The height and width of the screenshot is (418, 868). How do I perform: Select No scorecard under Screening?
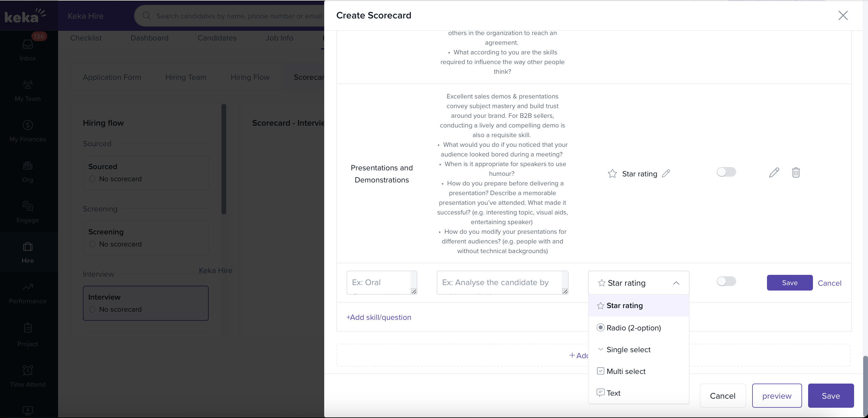point(93,244)
